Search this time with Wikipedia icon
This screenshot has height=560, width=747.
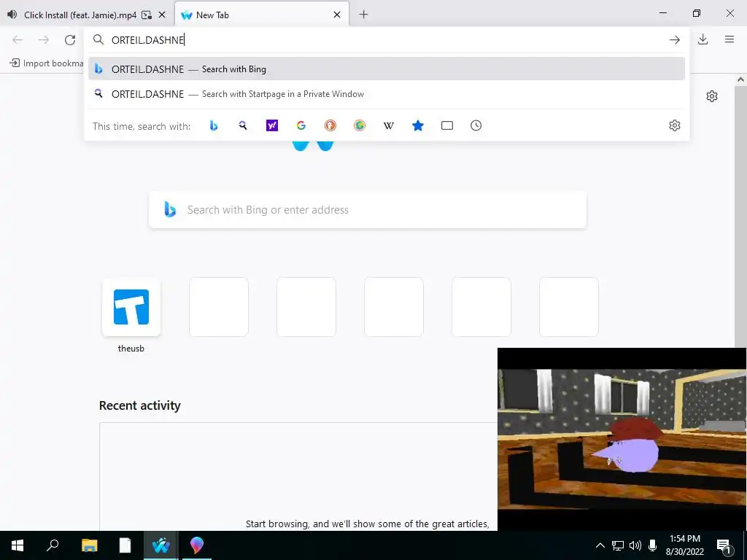tap(389, 125)
